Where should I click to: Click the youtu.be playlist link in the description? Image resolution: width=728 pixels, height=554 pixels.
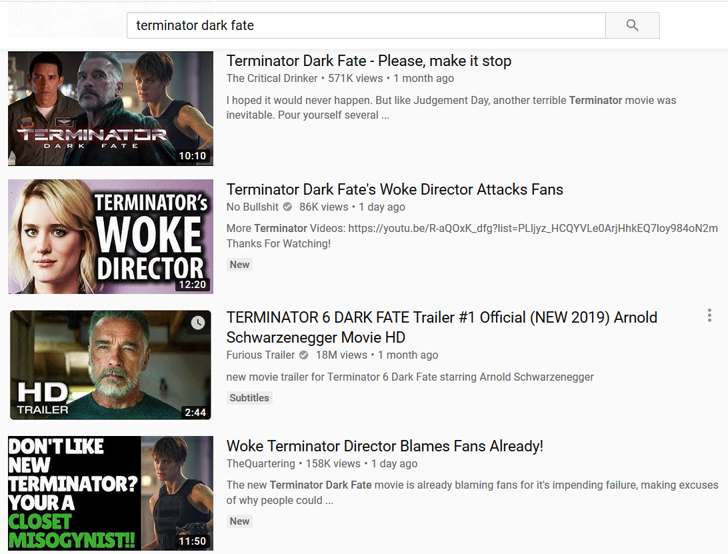(x=533, y=228)
